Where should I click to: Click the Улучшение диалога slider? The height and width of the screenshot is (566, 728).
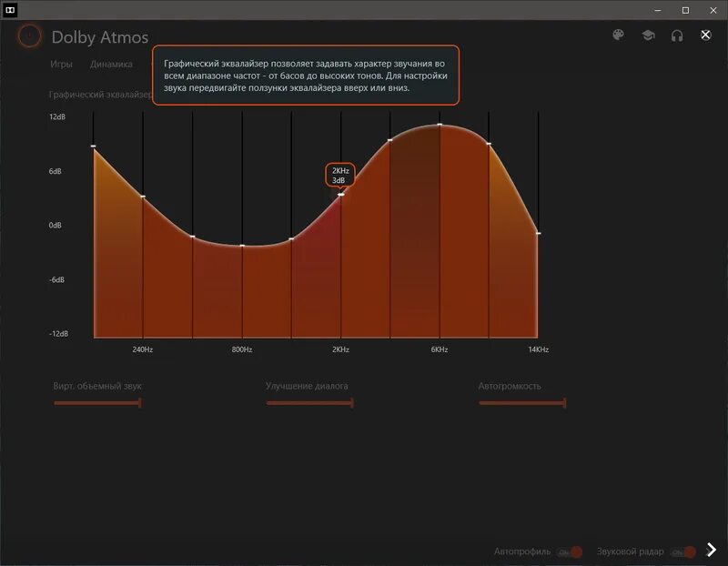[x=310, y=402]
